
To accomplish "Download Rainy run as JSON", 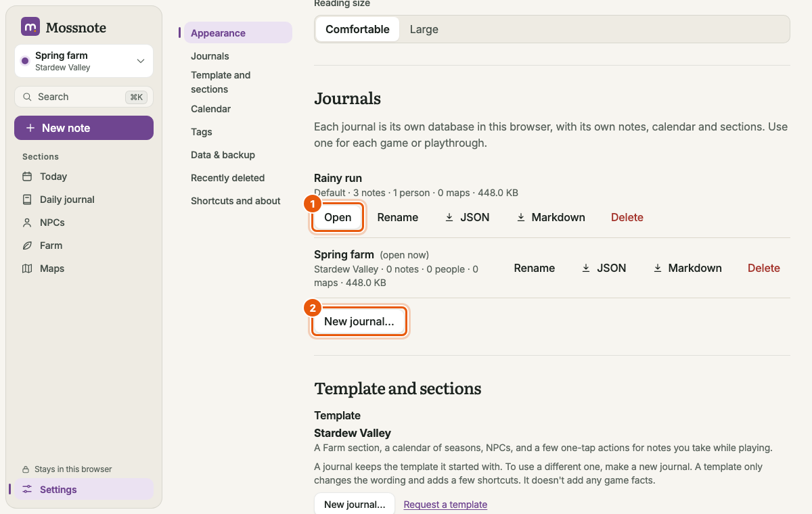I will coord(467,217).
